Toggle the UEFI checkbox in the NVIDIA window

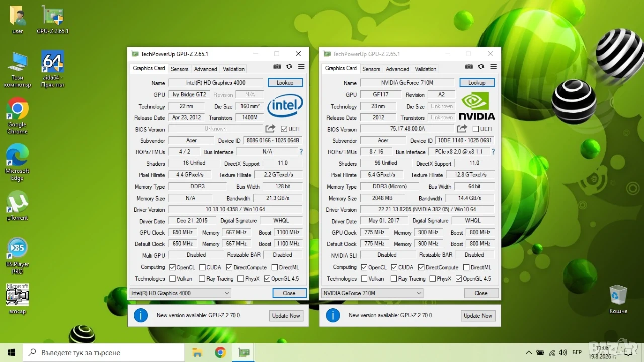click(476, 129)
